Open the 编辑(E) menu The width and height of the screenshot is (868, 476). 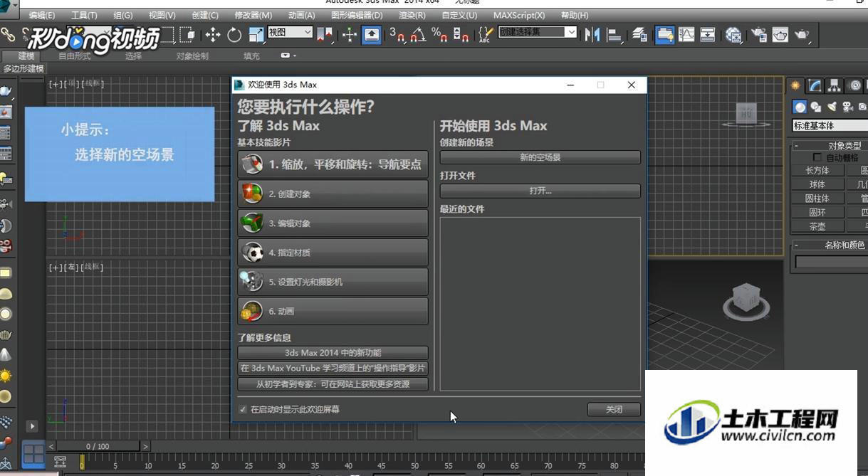point(42,15)
